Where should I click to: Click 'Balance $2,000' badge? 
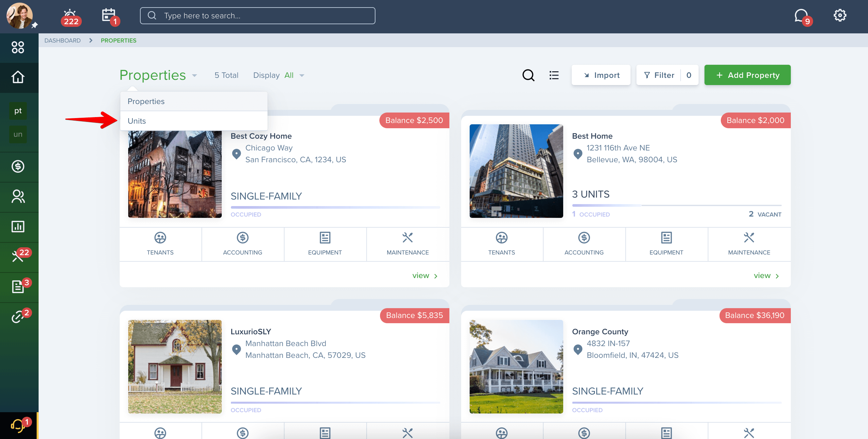[x=755, y=120]
